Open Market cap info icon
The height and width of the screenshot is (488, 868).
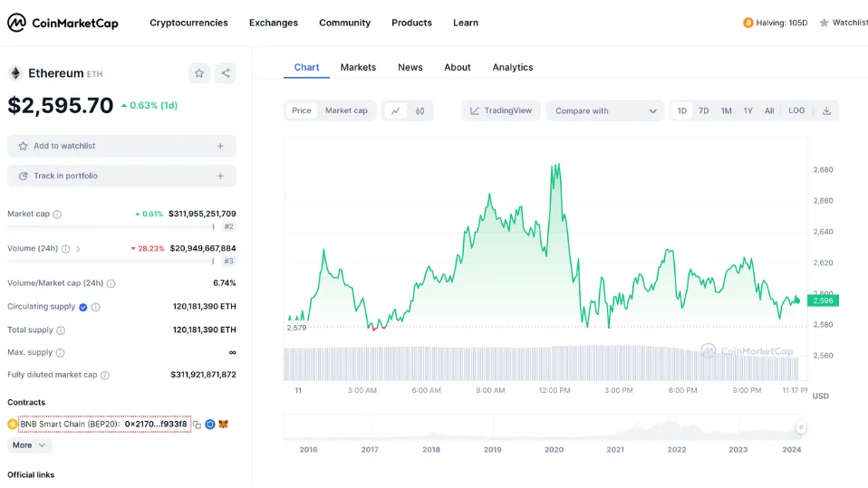click(x=57, y=214)
